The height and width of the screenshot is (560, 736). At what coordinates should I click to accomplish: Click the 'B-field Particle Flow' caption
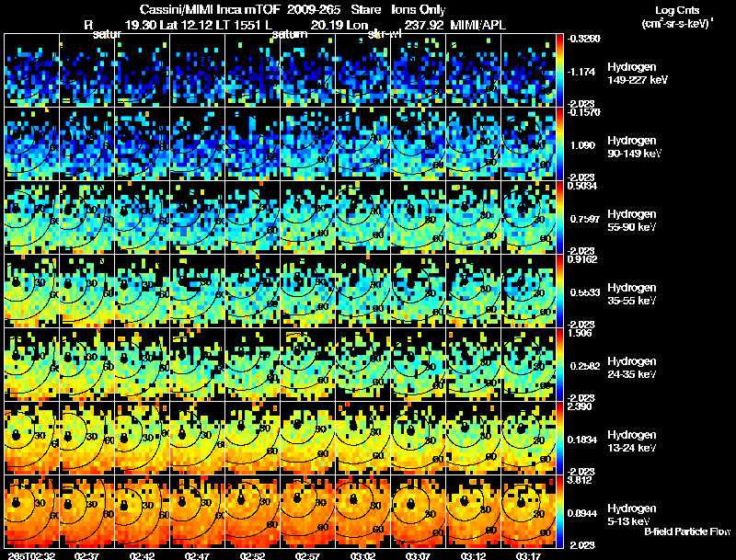click(x=687, y=531)
